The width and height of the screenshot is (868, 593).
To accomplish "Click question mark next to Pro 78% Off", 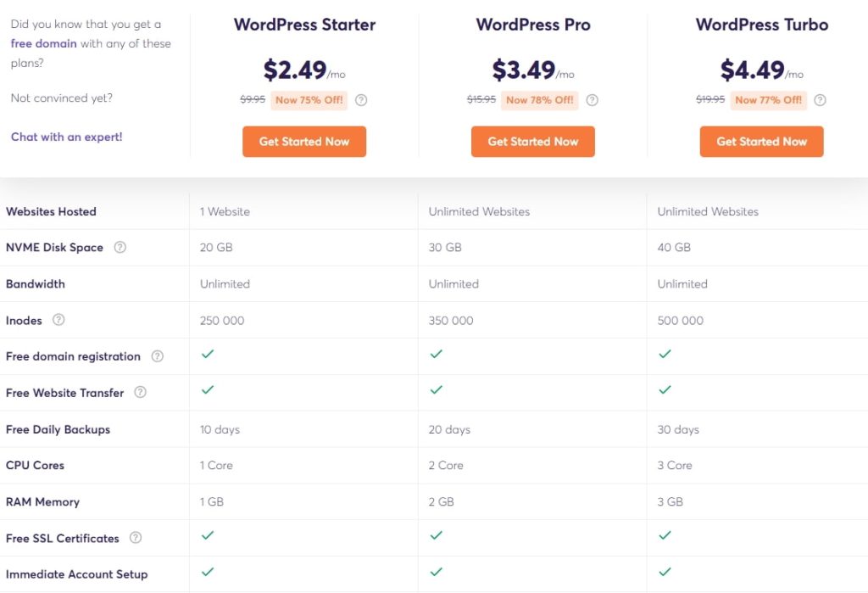I will pyautogui.click(x=592, y=100).
